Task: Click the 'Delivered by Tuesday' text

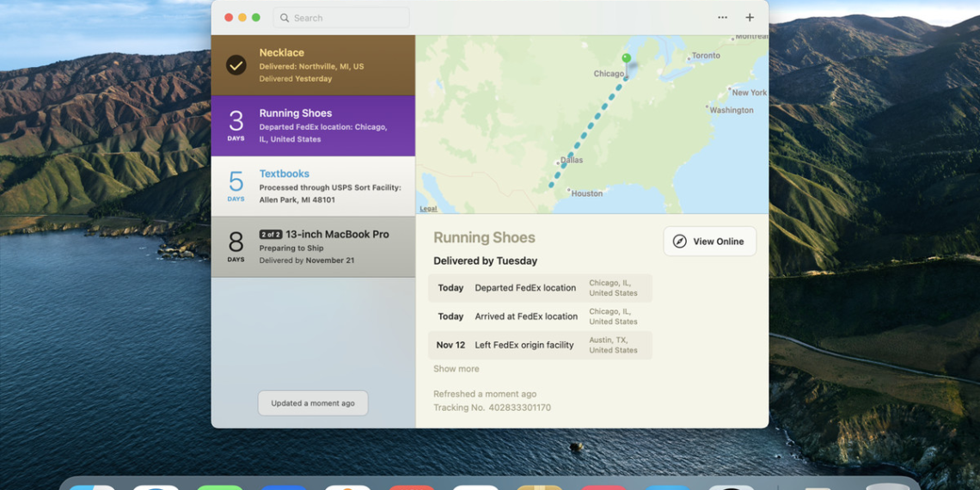Action: pos(485,260)
